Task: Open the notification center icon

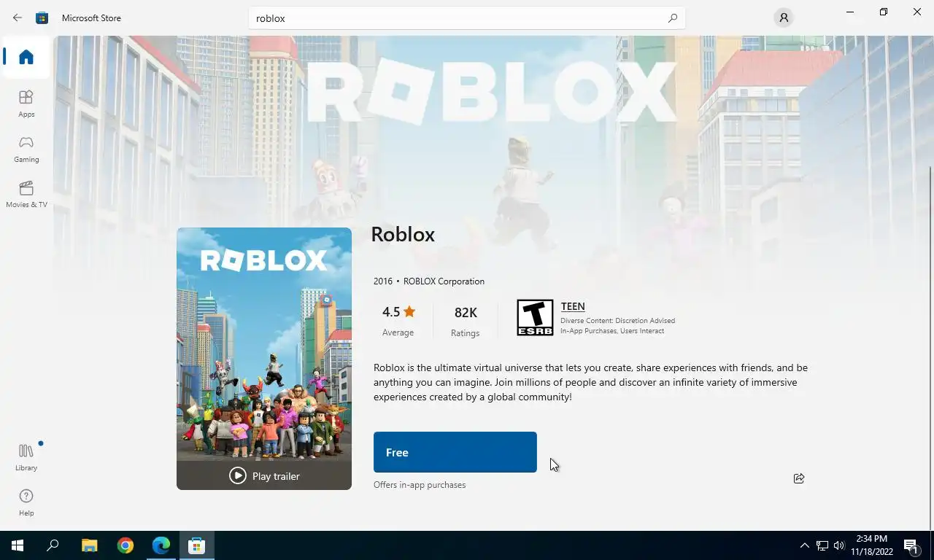Action: 911,545
